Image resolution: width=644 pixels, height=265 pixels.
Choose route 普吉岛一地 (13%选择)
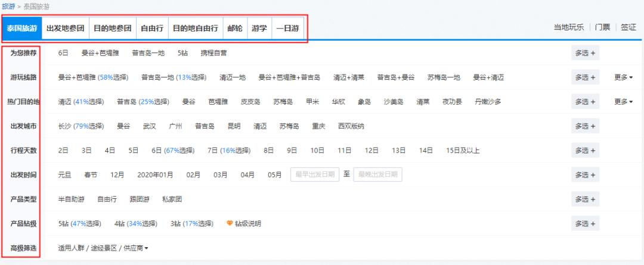(x=174, y=77)
